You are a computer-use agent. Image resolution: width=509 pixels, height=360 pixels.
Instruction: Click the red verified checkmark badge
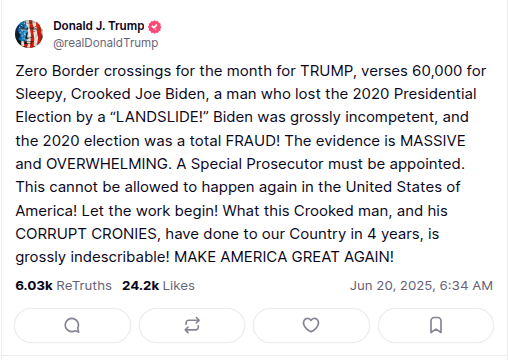154,27
